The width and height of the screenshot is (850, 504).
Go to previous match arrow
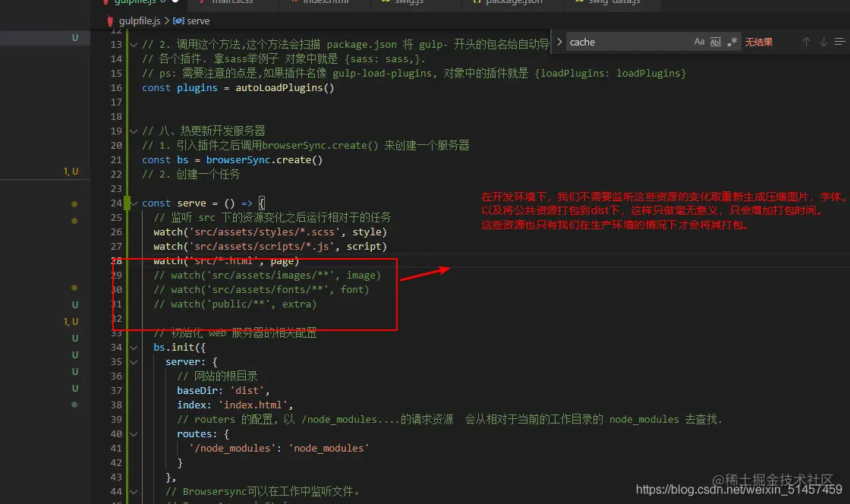tap(806, 42)
